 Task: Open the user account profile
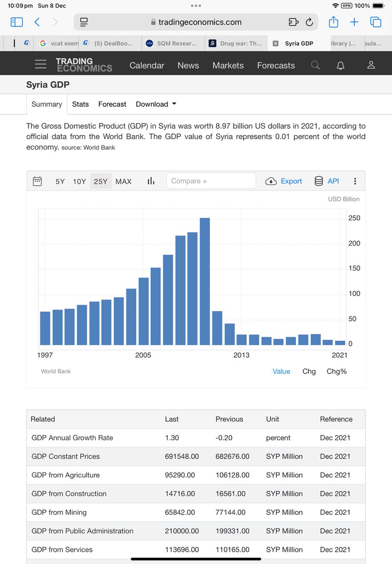[371, 65]
